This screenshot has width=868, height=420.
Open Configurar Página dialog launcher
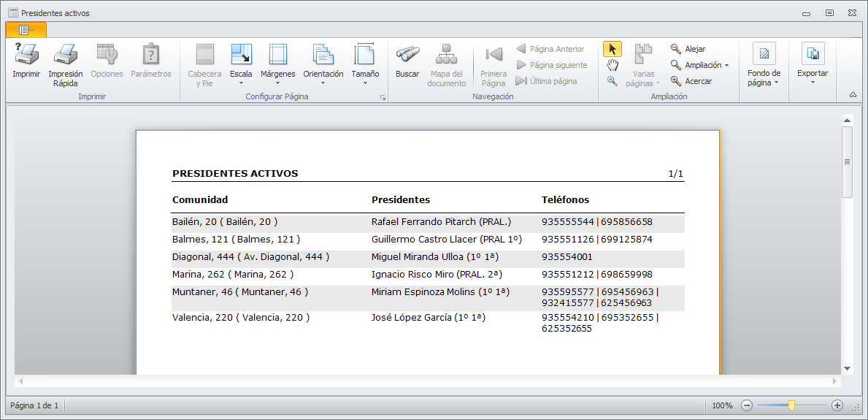(x=383, y=97)
